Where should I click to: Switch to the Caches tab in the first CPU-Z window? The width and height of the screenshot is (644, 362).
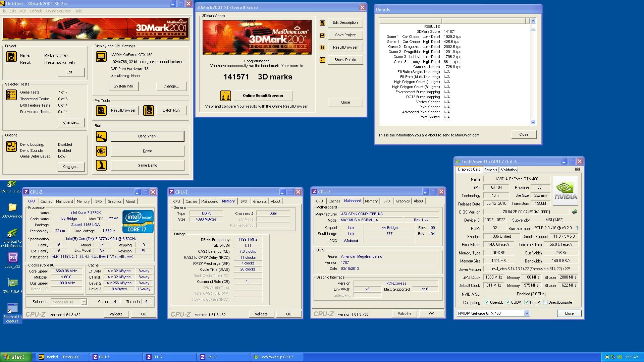[x=46, y=201]
